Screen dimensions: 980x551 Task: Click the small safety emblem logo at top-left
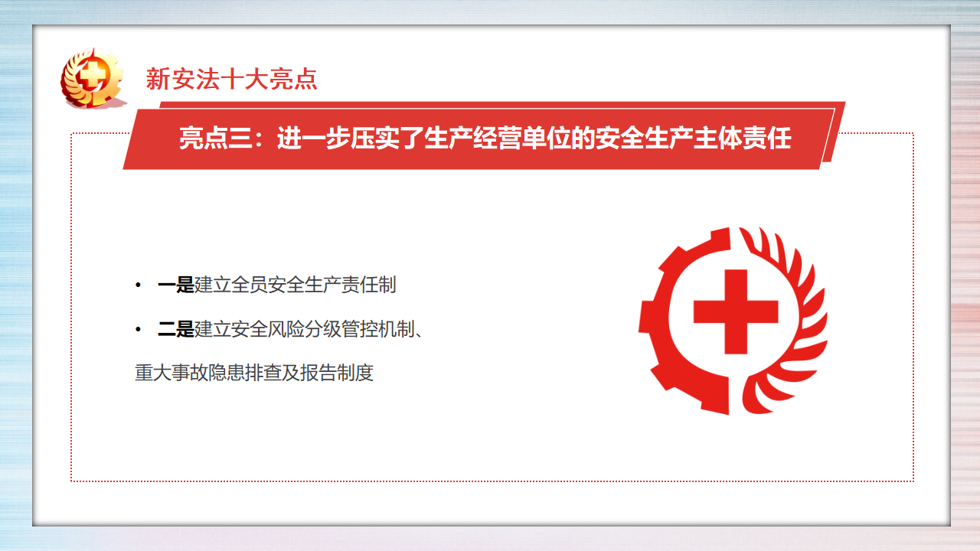pos(93,77)
